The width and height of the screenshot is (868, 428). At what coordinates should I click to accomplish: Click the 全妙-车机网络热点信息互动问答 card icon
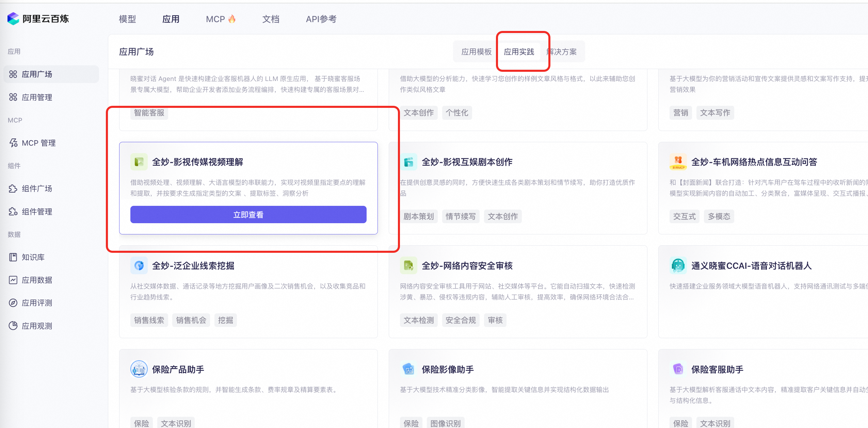point(678,162)
